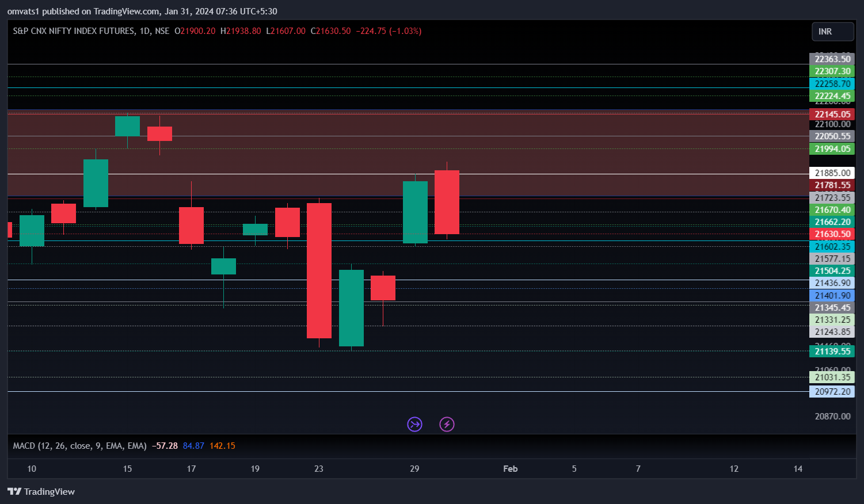Open the INR currency selector

(x=832, y=32)
